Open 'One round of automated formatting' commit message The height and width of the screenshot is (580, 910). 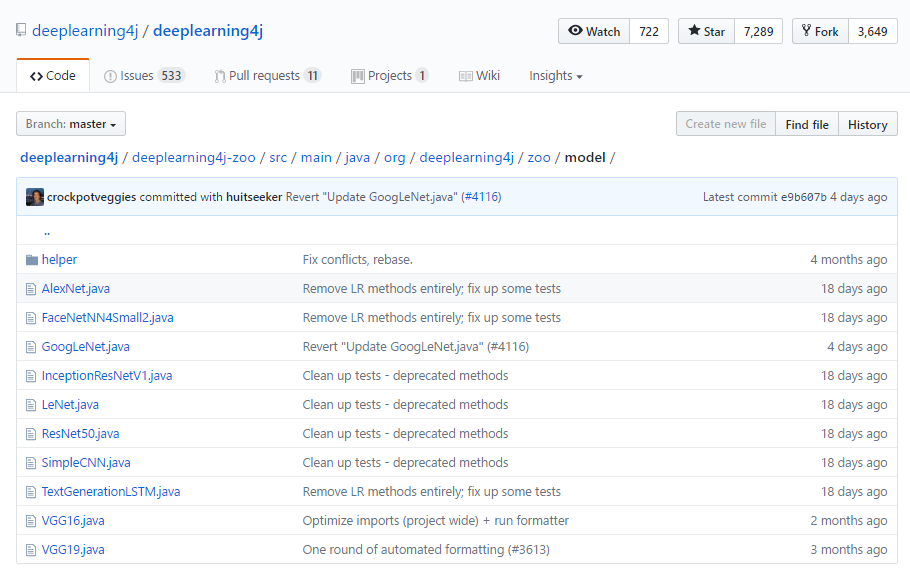pos(426,550)
